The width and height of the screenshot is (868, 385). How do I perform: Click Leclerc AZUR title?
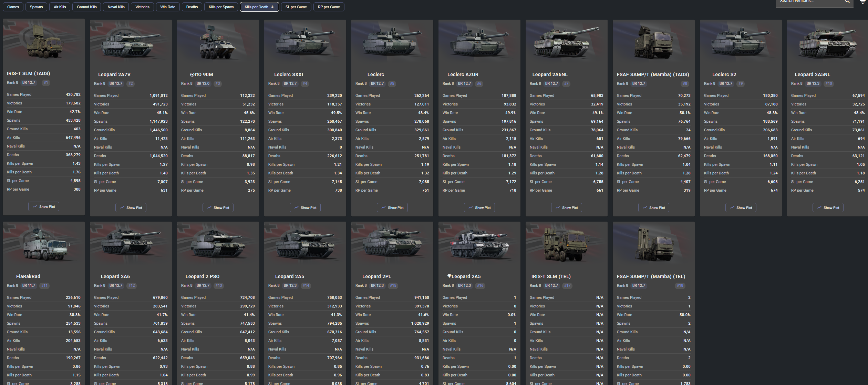(x=463, y=74)
